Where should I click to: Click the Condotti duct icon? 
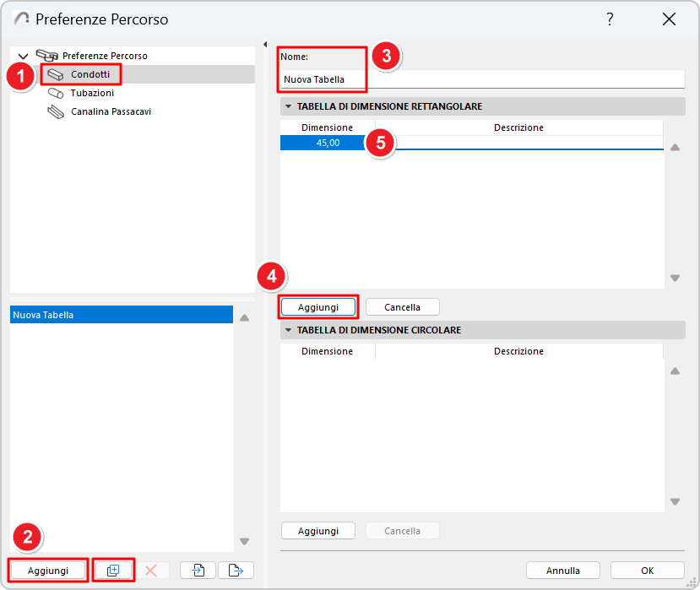tap(56, 74)
